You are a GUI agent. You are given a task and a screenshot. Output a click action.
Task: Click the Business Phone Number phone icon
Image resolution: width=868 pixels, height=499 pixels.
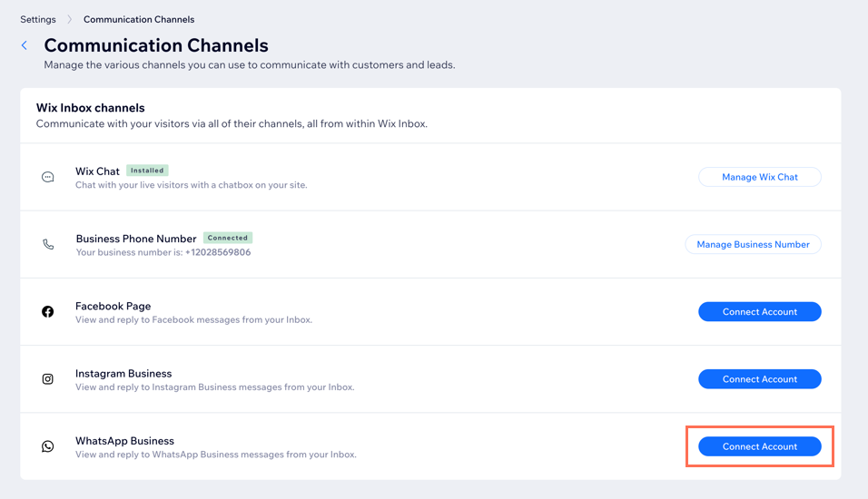(48, 245)
